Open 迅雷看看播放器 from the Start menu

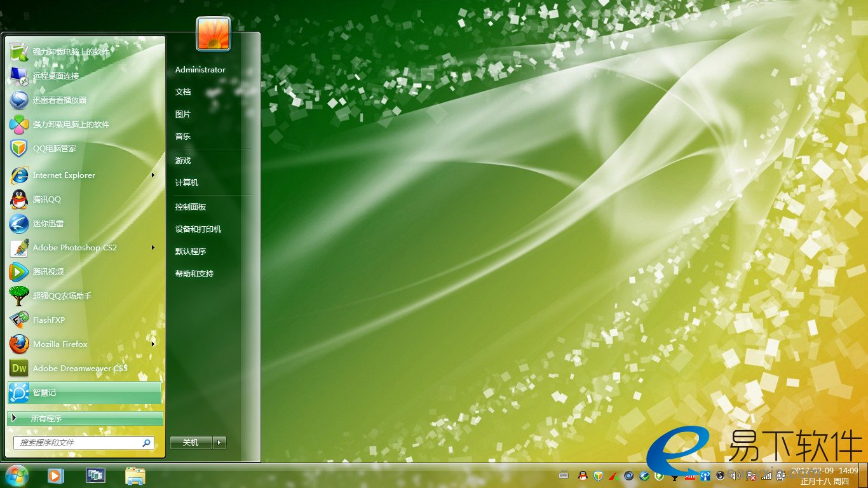(x=60, y=100)
